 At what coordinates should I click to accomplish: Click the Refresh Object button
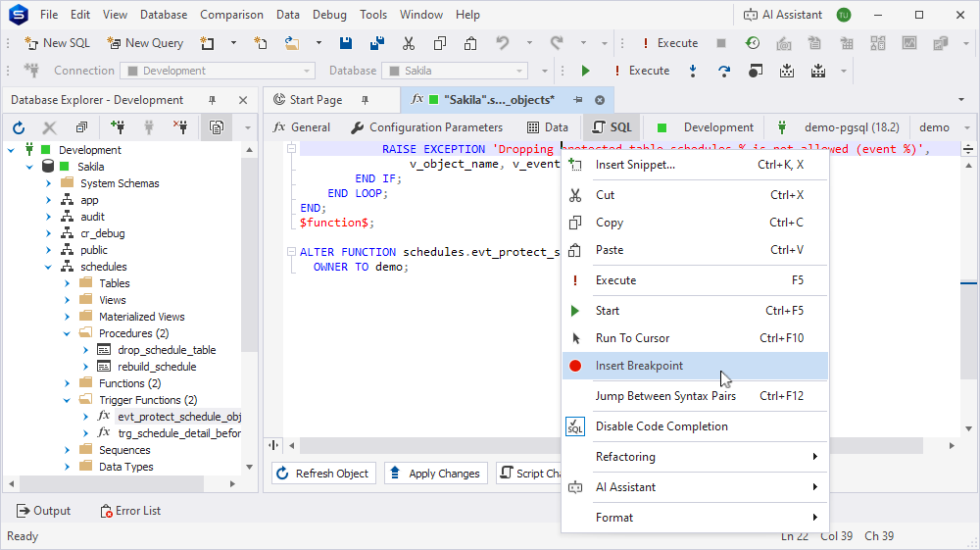coord(323,474)
